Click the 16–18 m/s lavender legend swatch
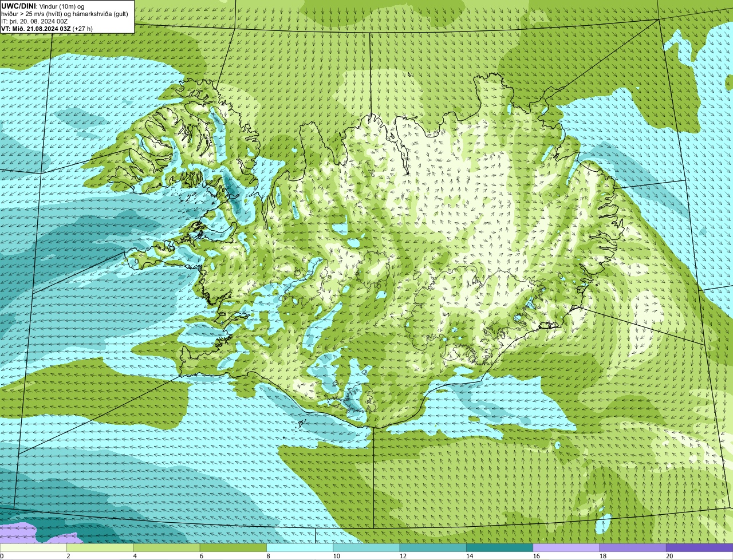Image resolution: width=733 pixels, height=560 pixels. coord(566,547)
